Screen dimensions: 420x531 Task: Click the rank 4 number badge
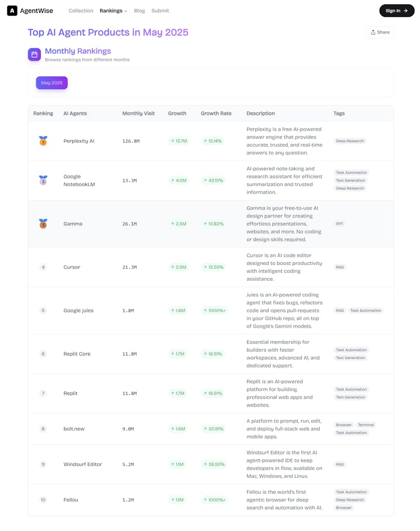(43, 267)
